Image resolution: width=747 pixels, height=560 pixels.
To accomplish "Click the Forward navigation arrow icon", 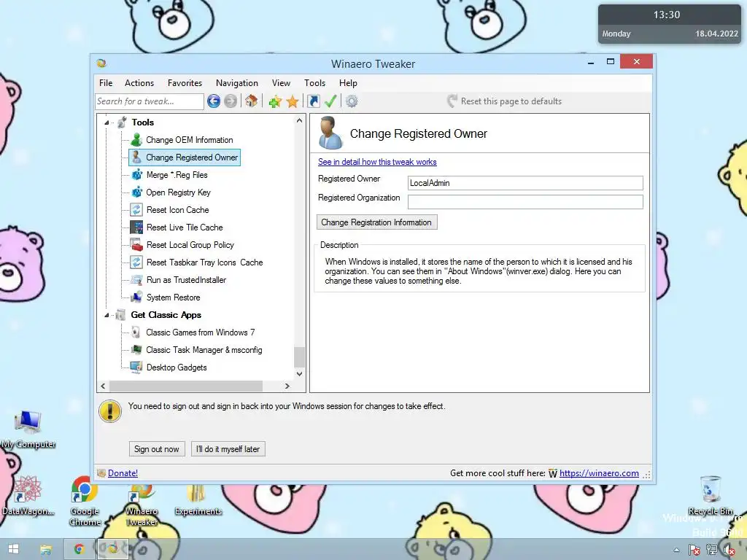I will point(231,101).
